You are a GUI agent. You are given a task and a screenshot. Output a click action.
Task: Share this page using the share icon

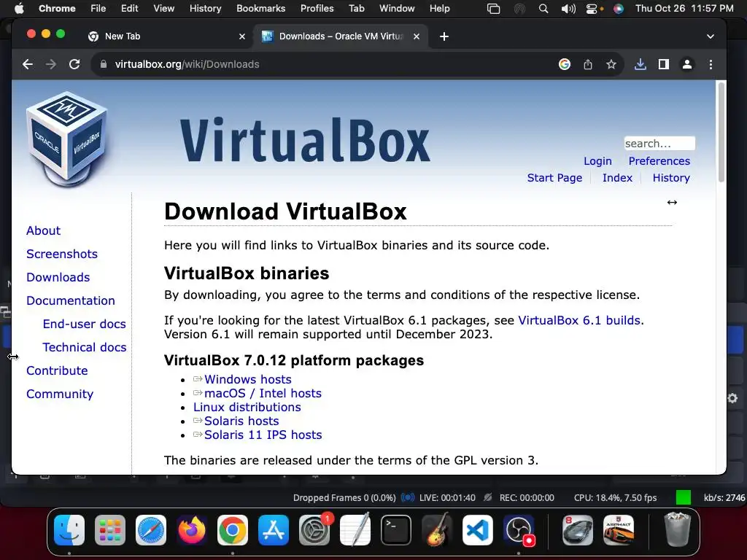pos(588,64)
